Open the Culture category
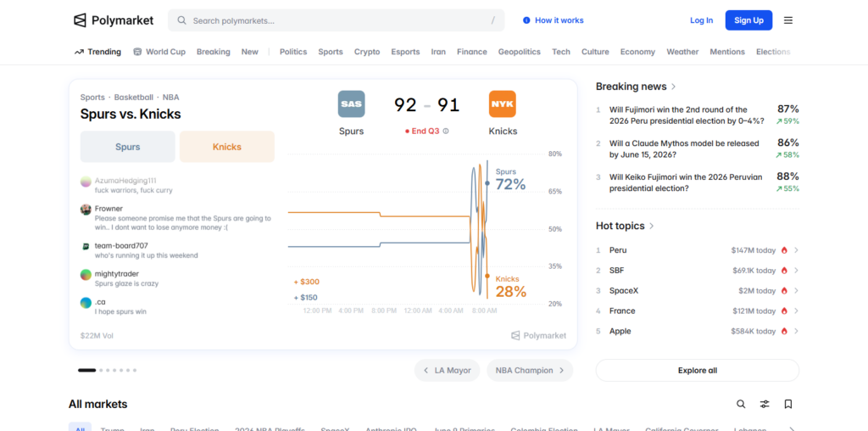The height and width of the screenshot is (431, 868). pos(595,52)
